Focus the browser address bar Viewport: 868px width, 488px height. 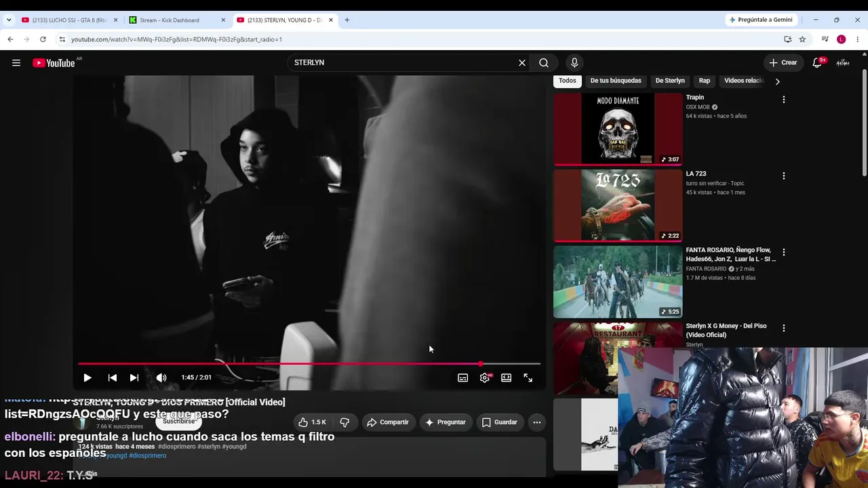420,39
